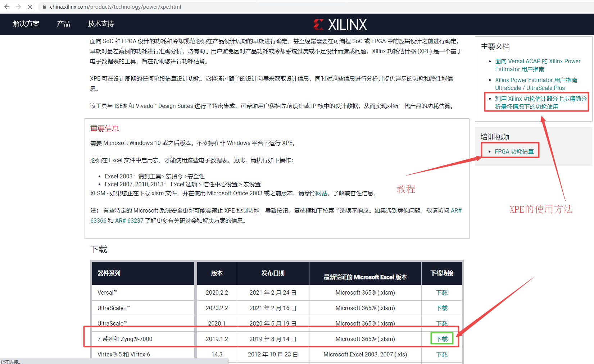Open the 产品 menu
This screenshot has height=364, width=594.
tap(64, 24)
